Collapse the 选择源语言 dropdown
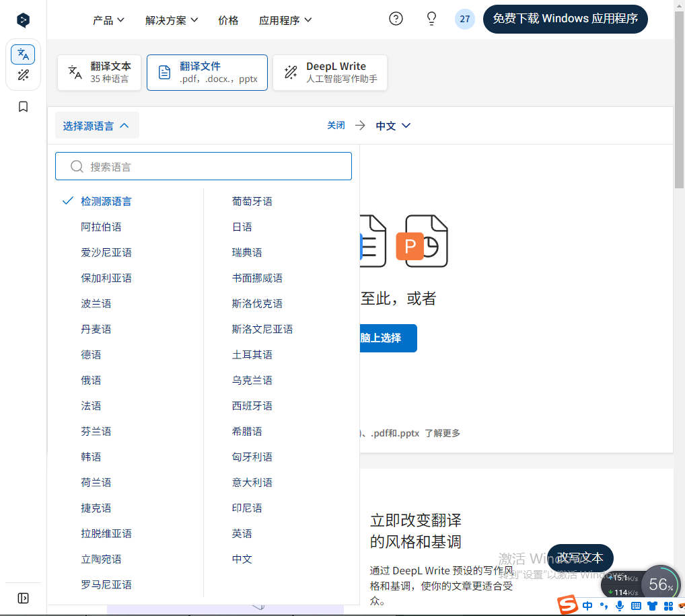 (x=96, y=126)
